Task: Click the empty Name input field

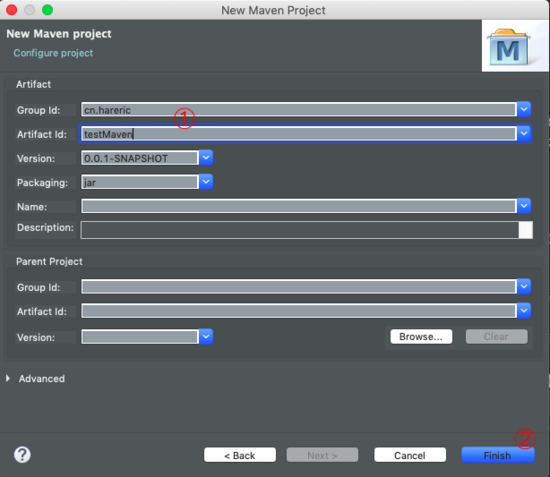Action: (x=299, y=206)
